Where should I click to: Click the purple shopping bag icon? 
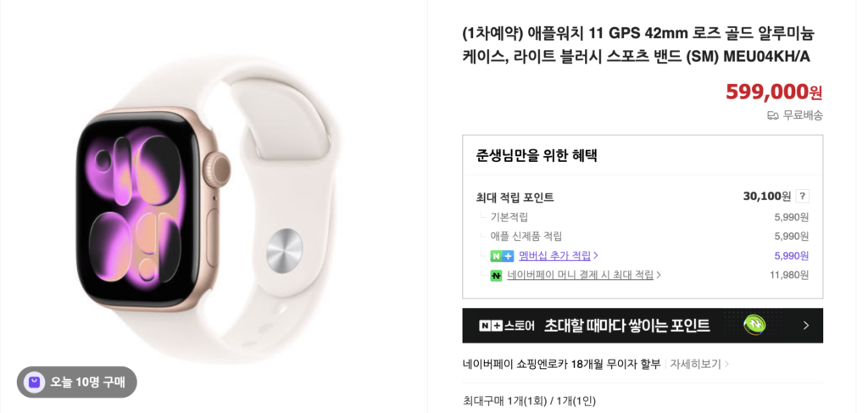point(34,382)
